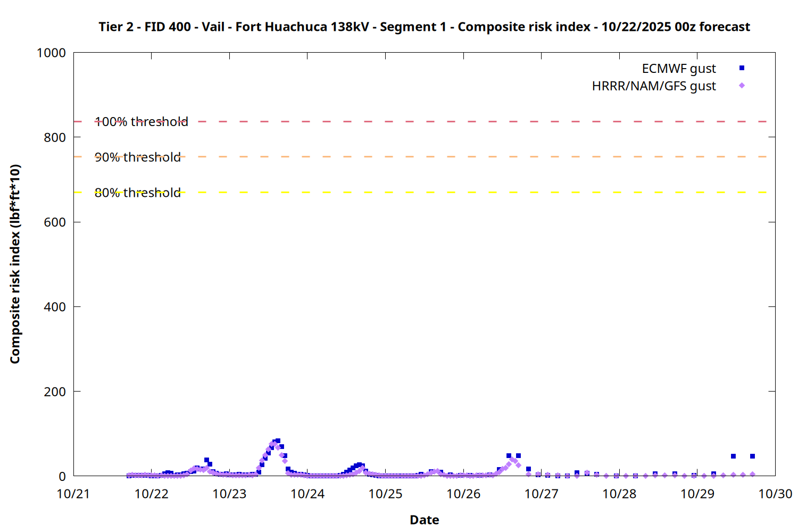This screenshot has width=798, height=532.
Task: Select the HRRR/NAM/GFS gust legend label
Action: [654, 86]
